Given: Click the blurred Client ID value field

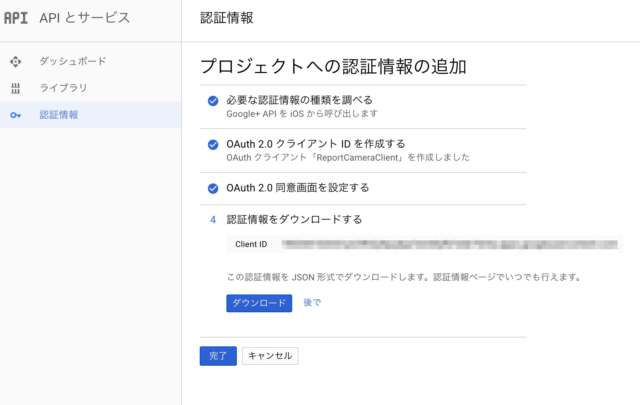Looking at the screenshot, I should (x=450, y=244).
